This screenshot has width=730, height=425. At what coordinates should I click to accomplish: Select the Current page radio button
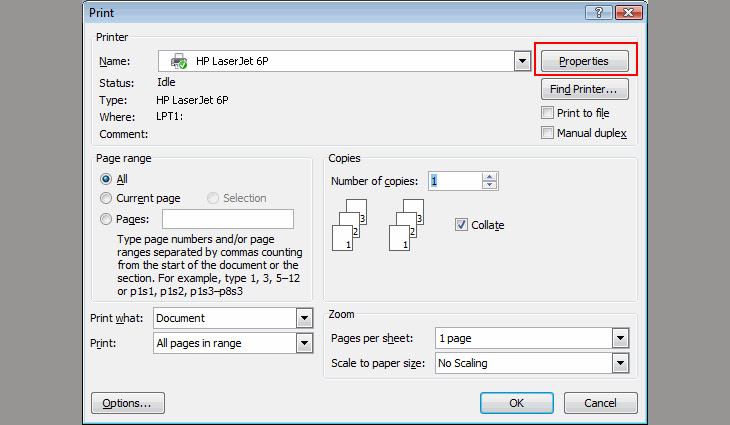[x=106, y=198]
